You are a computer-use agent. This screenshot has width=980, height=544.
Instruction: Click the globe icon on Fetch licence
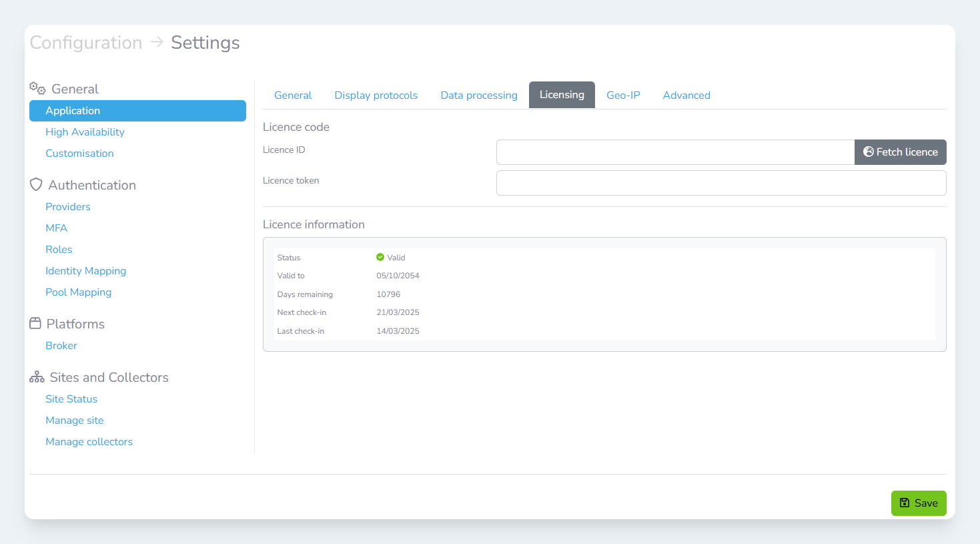(x=869, y=152)
